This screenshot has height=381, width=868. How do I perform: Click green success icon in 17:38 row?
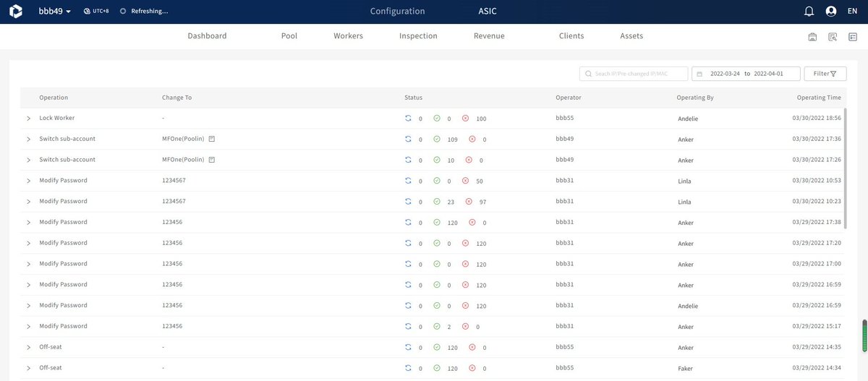click(x=437, y=223)
